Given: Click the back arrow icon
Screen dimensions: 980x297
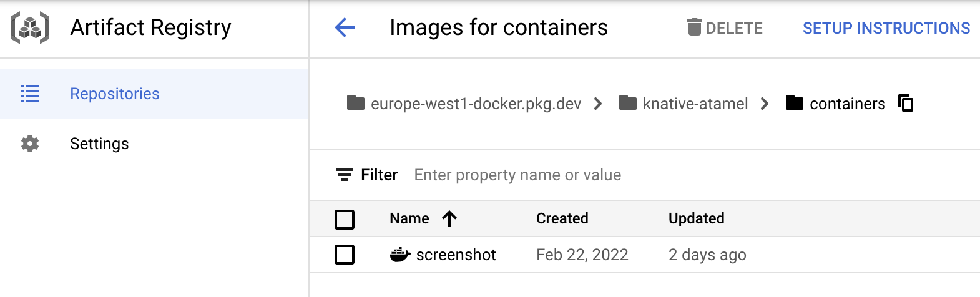Looking at the screenshot, I should click(345, 27).
